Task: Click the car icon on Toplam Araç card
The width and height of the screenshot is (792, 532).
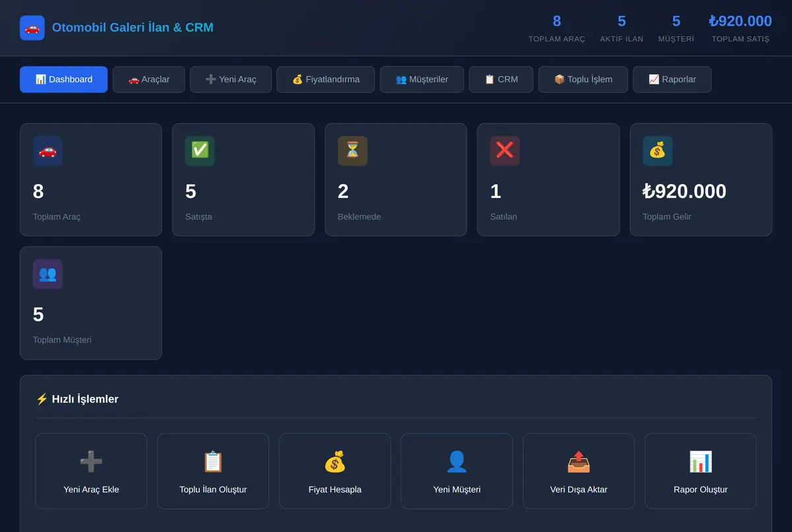Action: [48, 151]
